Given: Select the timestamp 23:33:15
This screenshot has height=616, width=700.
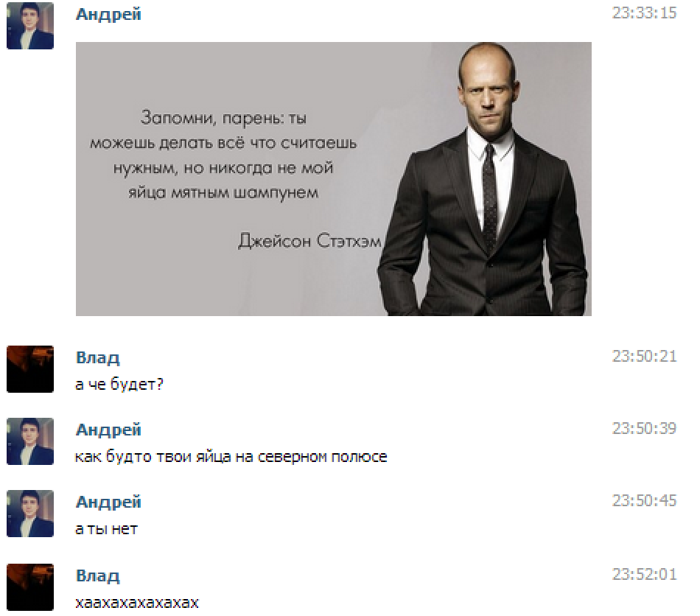Looking at the screenshot, I should (x=644, y=13).
